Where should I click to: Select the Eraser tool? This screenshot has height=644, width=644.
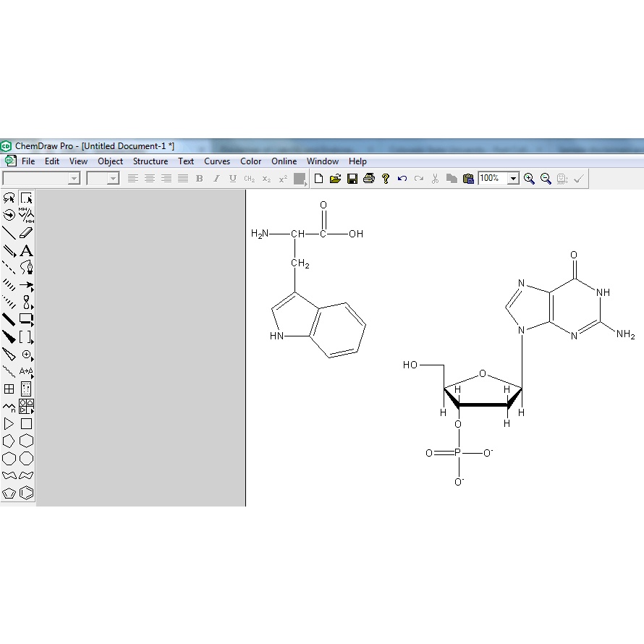[x=26, y=233]
